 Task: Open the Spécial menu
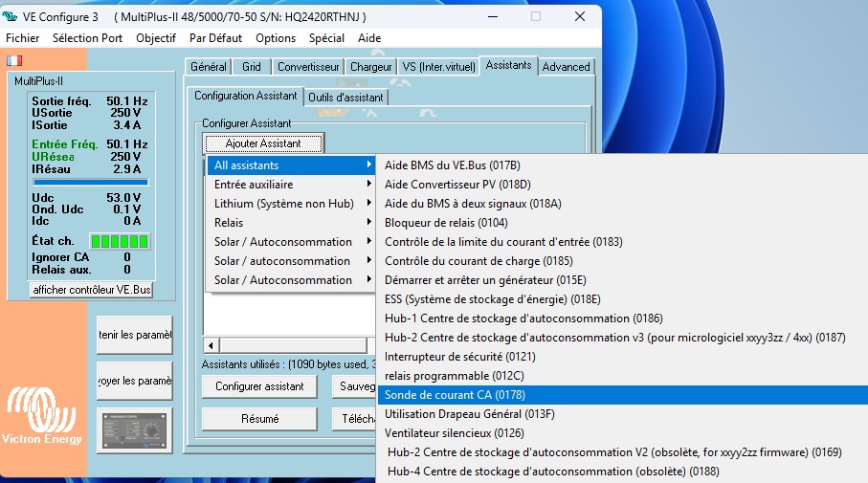pos(326,38)
